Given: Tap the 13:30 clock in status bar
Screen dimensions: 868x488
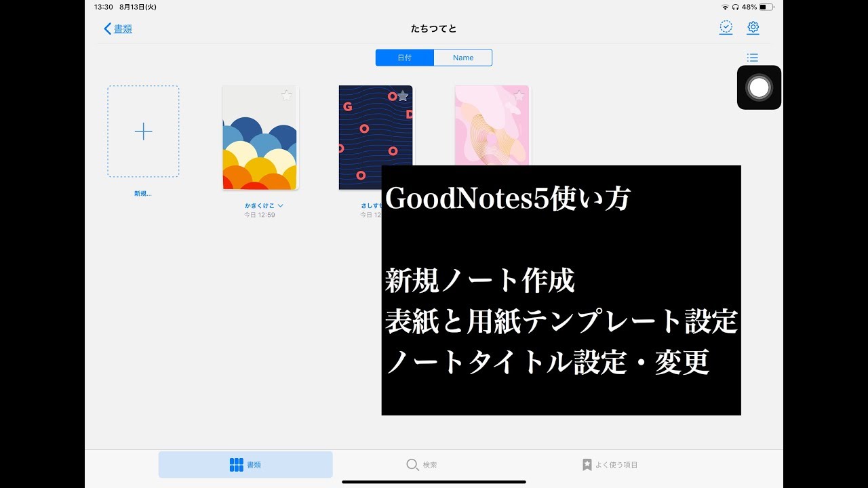Looking at the screenshot, I should coord(103,7).
